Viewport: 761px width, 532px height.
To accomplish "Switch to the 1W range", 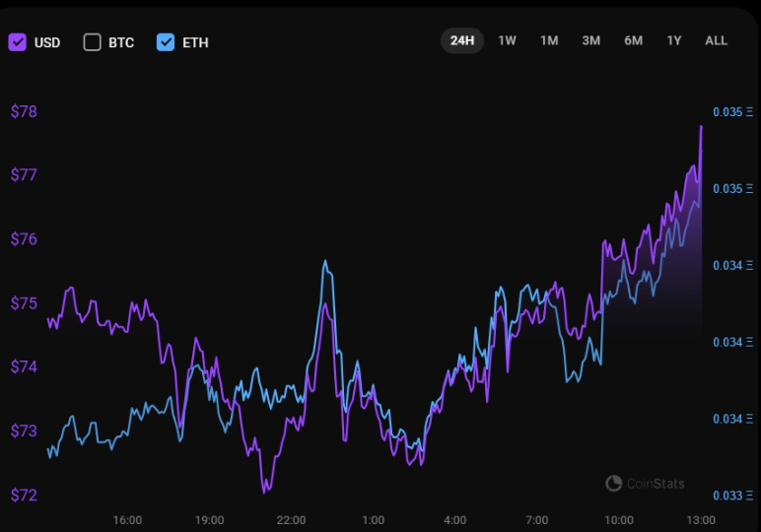I will [507, 40].
